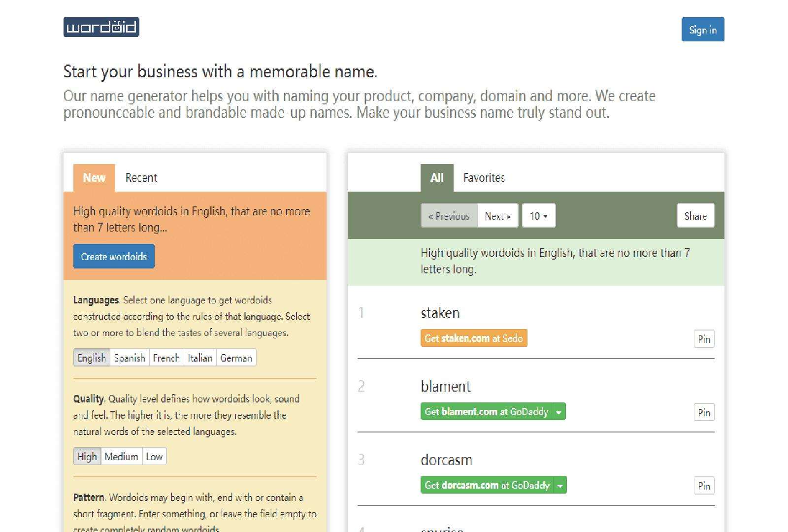This screenshot has width=788, height=532.
Task: Pin the wordoid staken
Action: (x=704, y=339)
